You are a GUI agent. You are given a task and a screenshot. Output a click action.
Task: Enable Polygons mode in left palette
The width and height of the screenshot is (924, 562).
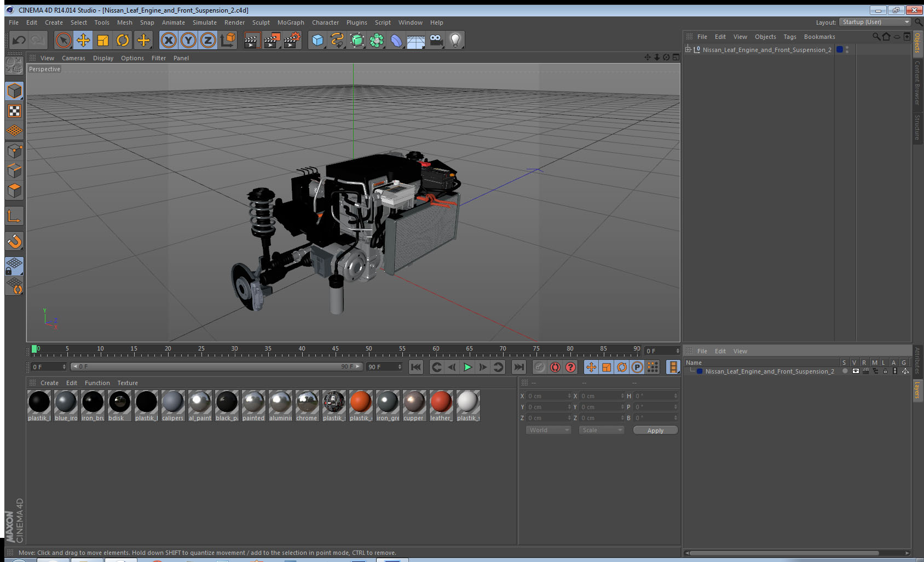click(x=14, y=191)
